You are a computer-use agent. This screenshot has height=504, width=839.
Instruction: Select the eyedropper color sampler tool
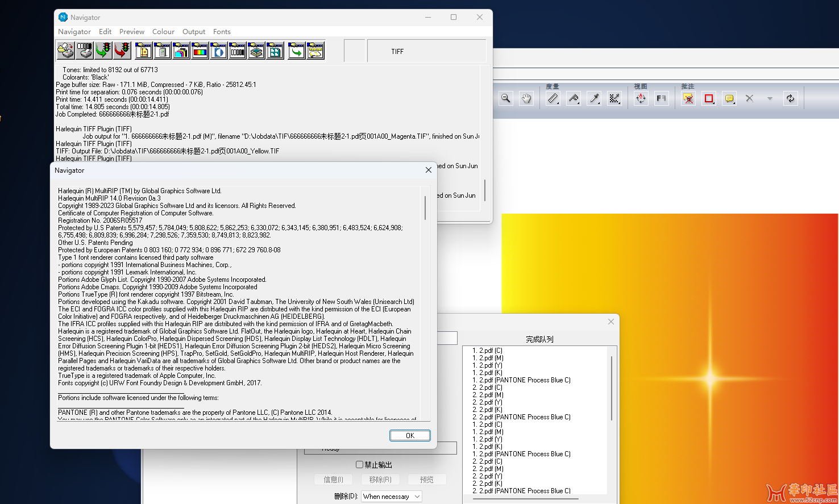pos(594,98)
